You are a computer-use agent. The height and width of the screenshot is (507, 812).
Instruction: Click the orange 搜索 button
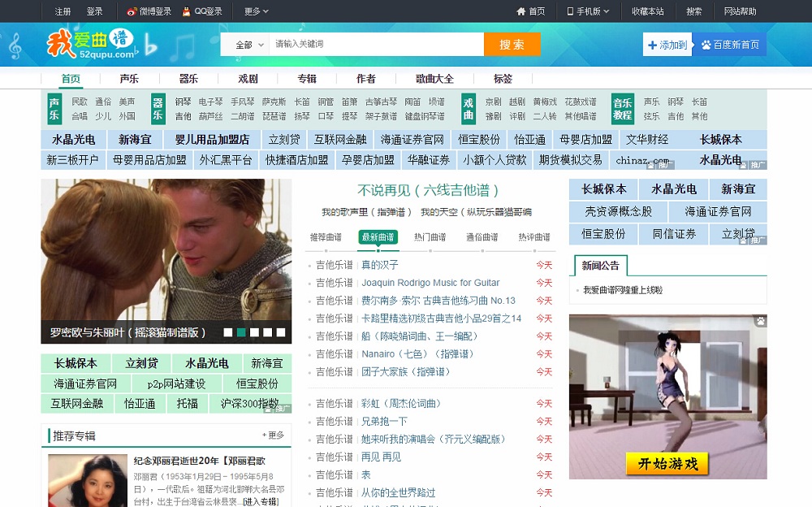click(512, 45)
